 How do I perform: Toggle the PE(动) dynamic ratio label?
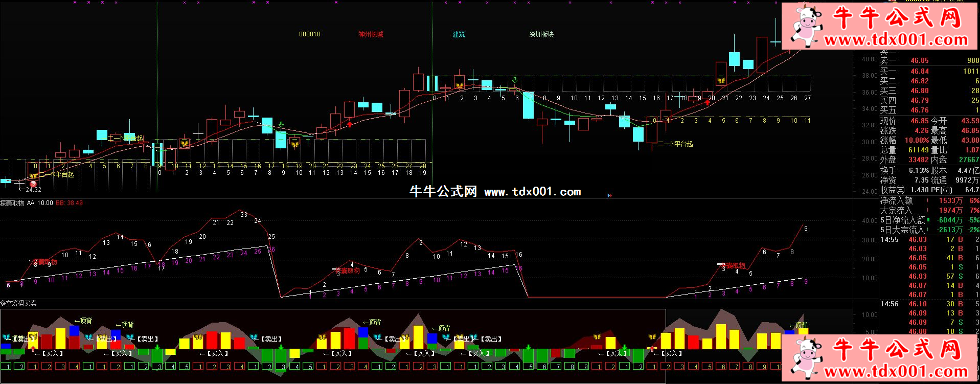pos(941,190)
